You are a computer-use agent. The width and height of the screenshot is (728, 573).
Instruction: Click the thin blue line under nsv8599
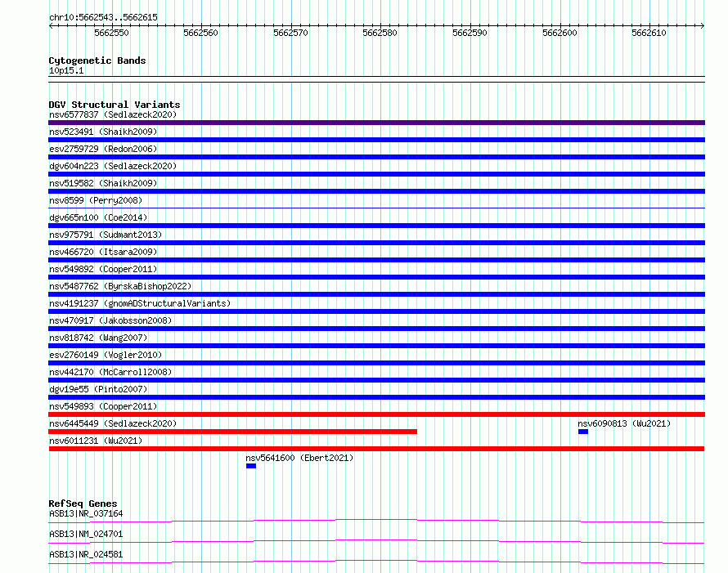pyautogui.click(x=376, y=208)
